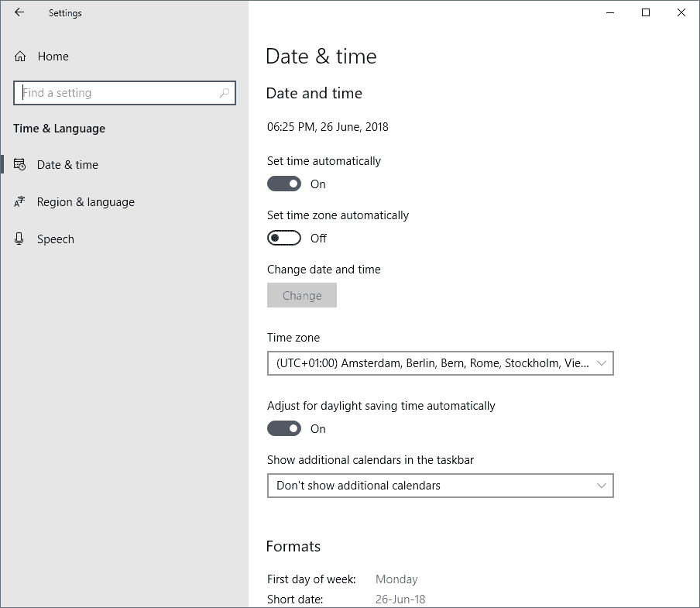The image size is (700, 608).
Task: Click the Change date and time button
Action: (302, 295)
